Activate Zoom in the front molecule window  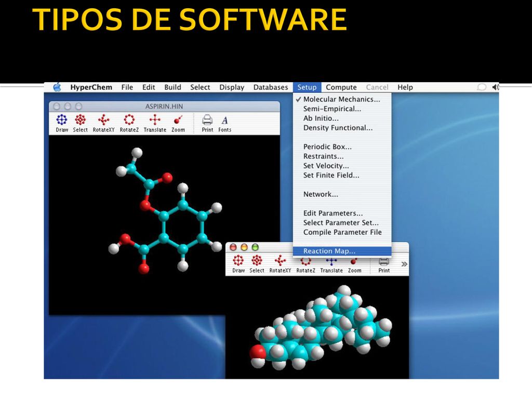coord(354,264)
